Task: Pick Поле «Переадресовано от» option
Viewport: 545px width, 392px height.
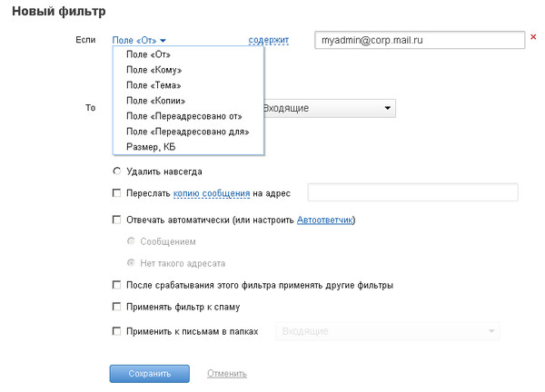Action: click(x=184, y=116)
